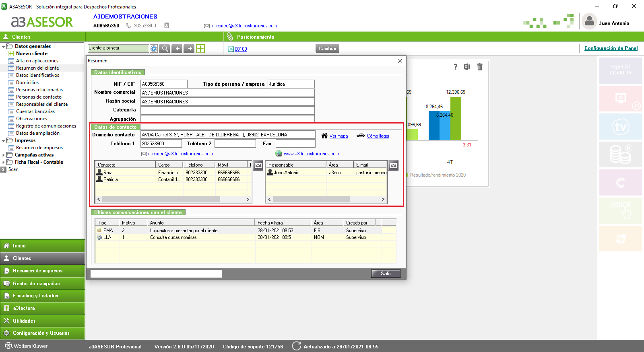Expand the Campañas activas tree folder
The width and height of the screenshot is (644, 352).
click(x=4, y=155)
